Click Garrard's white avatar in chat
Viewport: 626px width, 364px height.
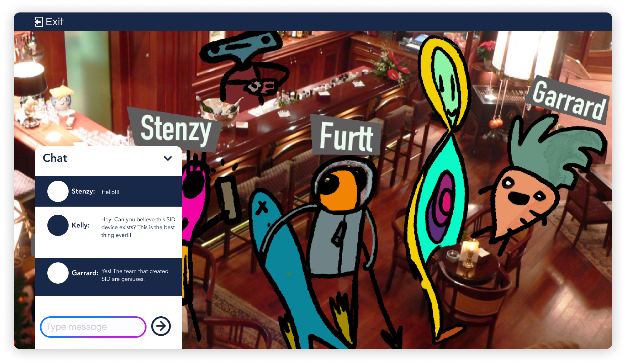pos(58,273)
